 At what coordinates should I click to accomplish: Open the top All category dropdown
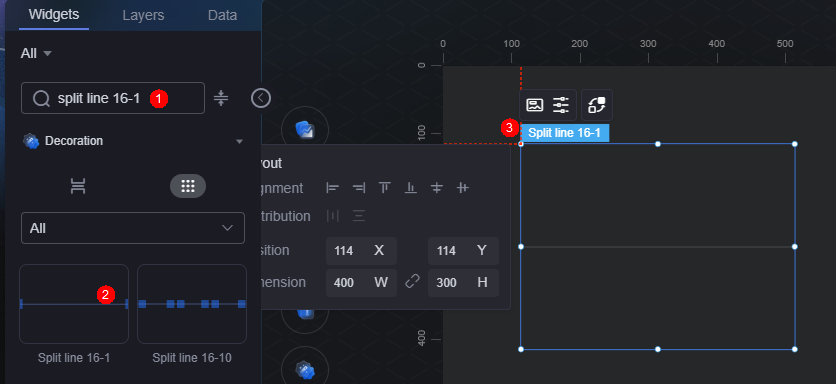point(36,53)
